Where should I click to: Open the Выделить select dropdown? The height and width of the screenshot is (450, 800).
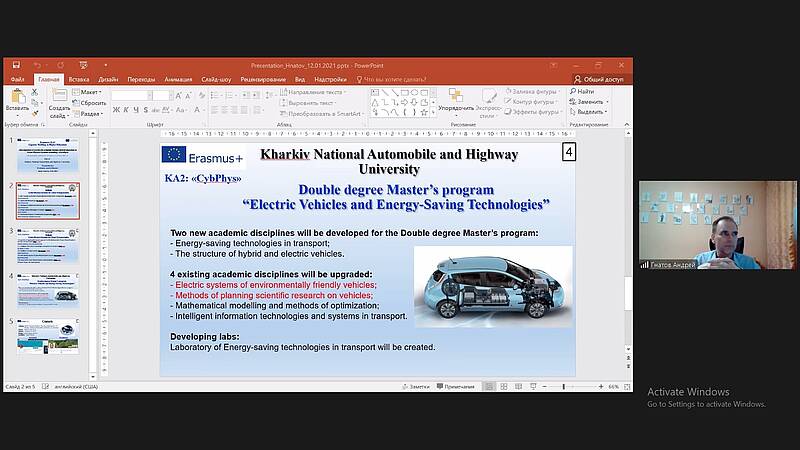click(589, 112)
